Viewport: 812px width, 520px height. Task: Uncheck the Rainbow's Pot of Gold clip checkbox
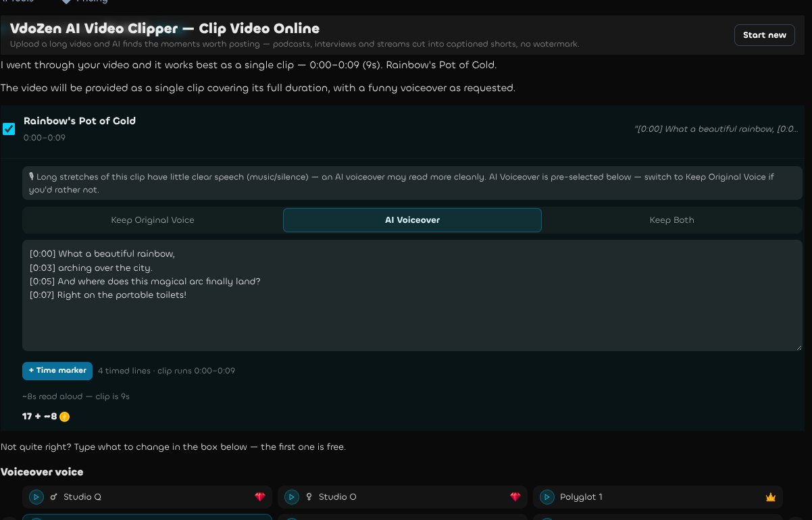pos(9,128)
